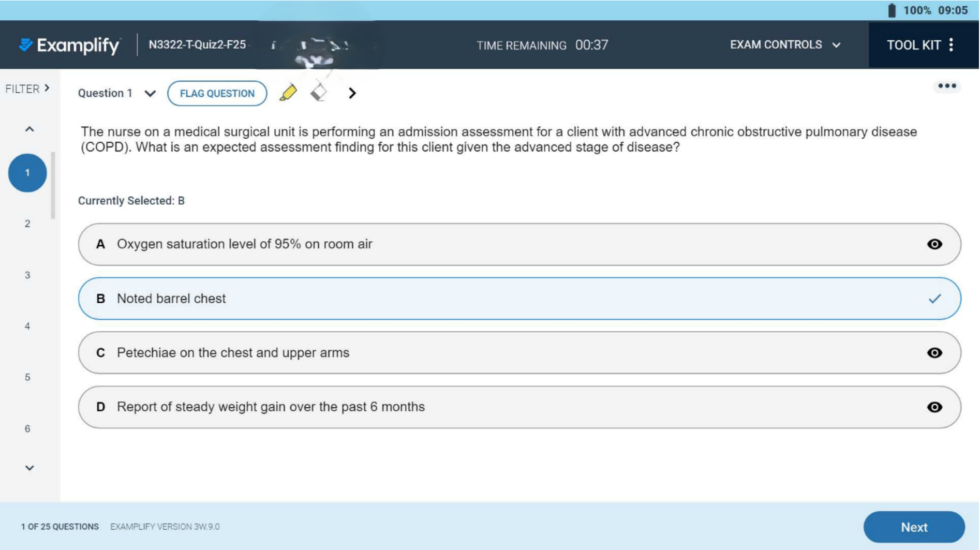
Task: Expand the Filter panel
Action: (x=27, y=89)
